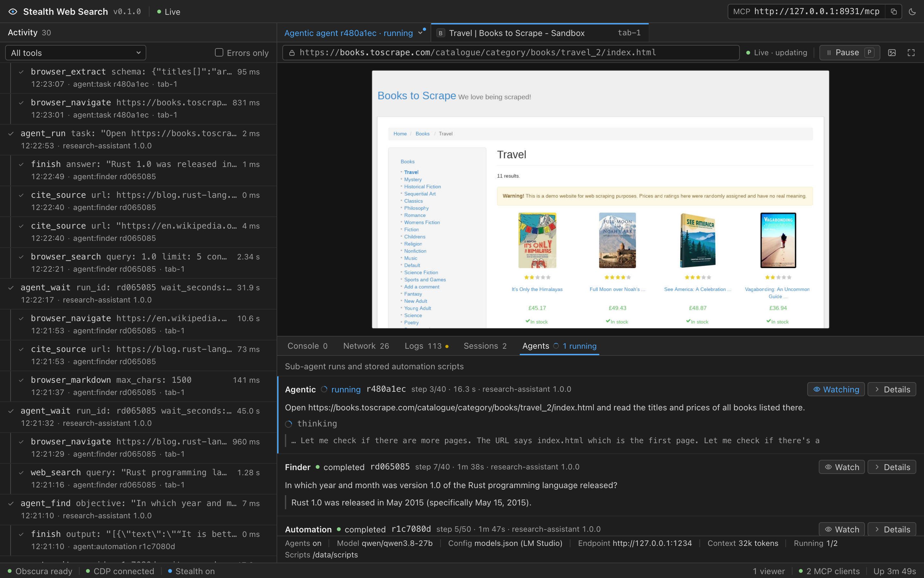Viewport: 924px width, 578px height.
Task: Click the lock icon in the address bar
Action: pyautogui.click(x=292, y=53)
